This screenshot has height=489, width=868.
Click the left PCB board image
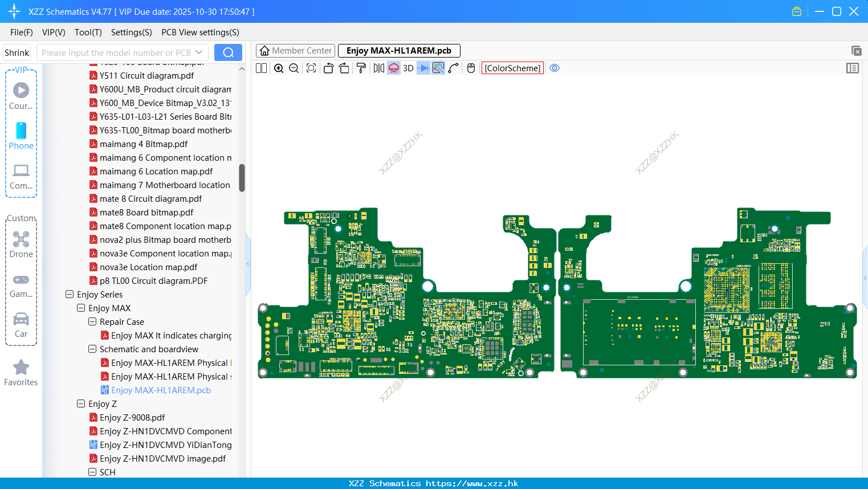coord(406,293)
